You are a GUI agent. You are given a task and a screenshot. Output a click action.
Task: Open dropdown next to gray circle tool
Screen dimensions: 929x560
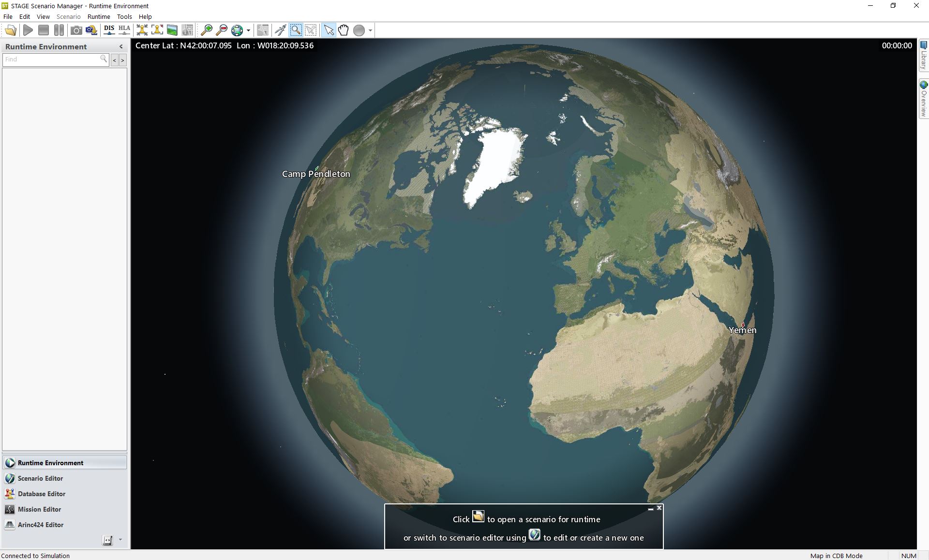click(x=370, y=30)
